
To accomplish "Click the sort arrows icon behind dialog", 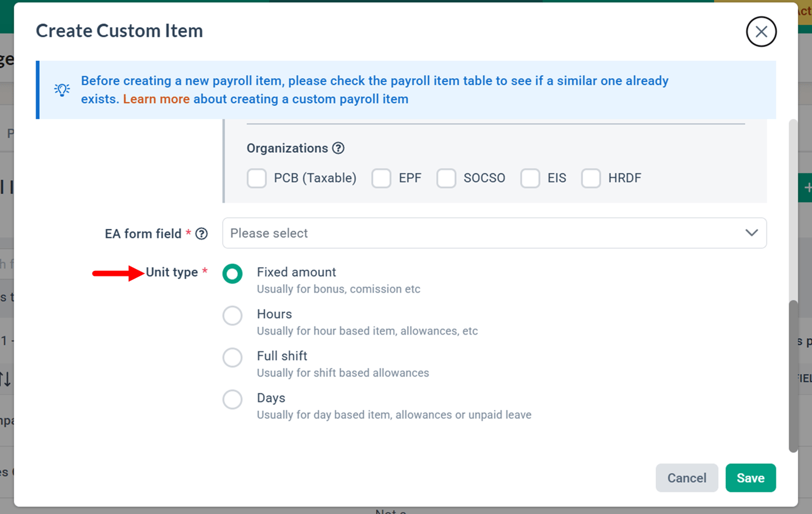I will pyautogui.click(x=5, y=378).
